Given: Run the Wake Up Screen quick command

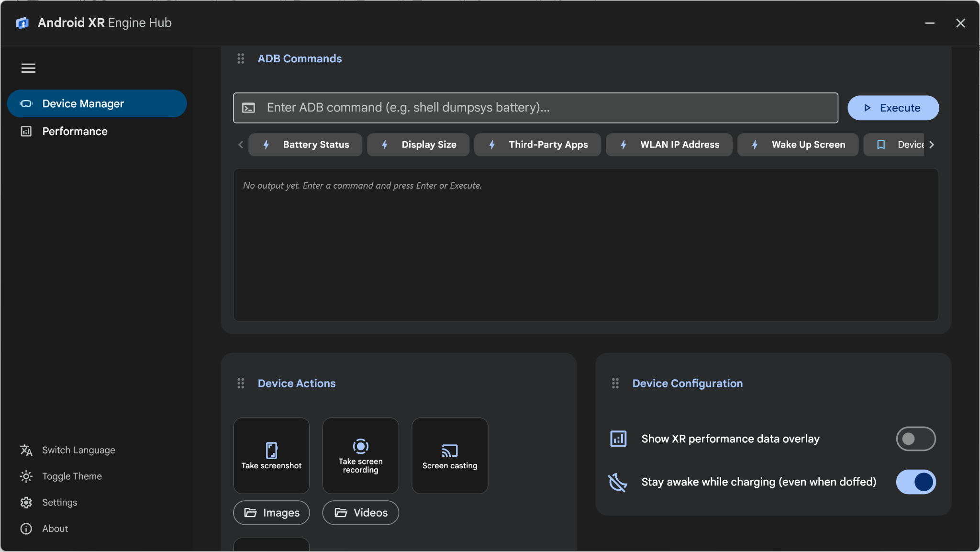Looking at the screenshot, I should point(798,145).
